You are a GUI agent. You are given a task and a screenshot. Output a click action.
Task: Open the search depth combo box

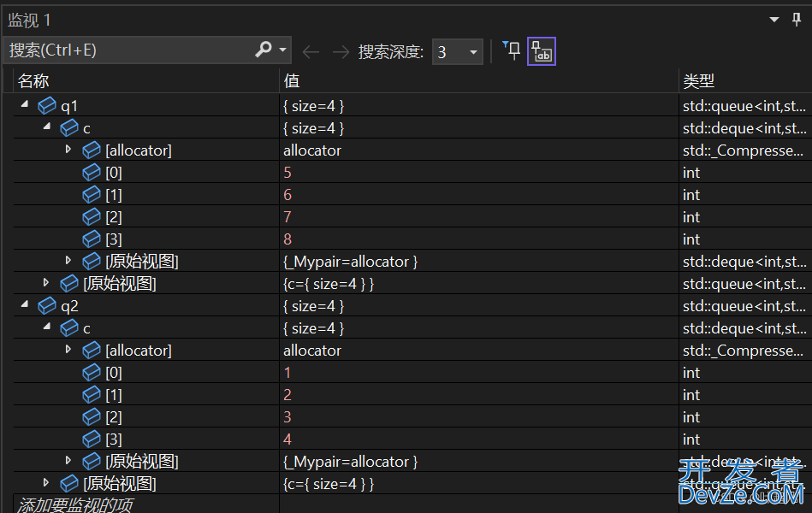[x=458, y=52]
